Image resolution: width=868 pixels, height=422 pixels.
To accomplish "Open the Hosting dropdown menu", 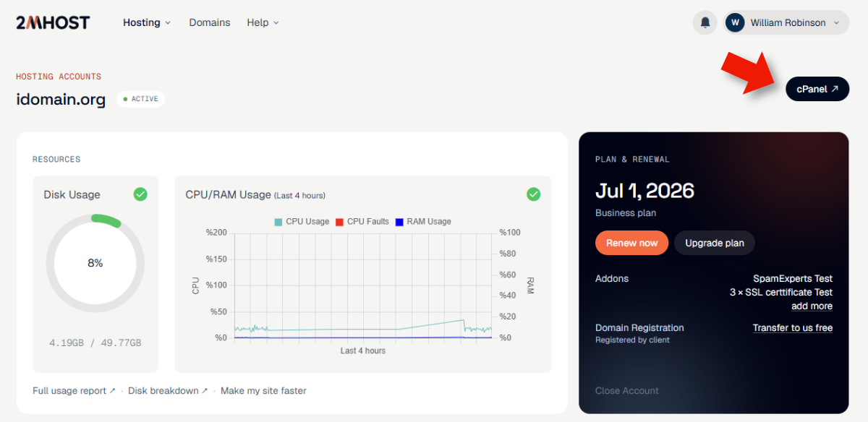I will (x=147, y=22).
